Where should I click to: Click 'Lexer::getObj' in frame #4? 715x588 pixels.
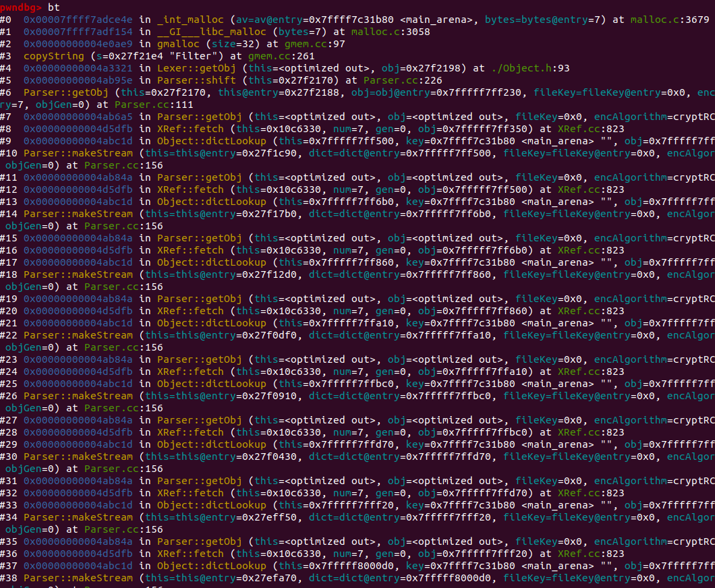(x=196, y=68)
